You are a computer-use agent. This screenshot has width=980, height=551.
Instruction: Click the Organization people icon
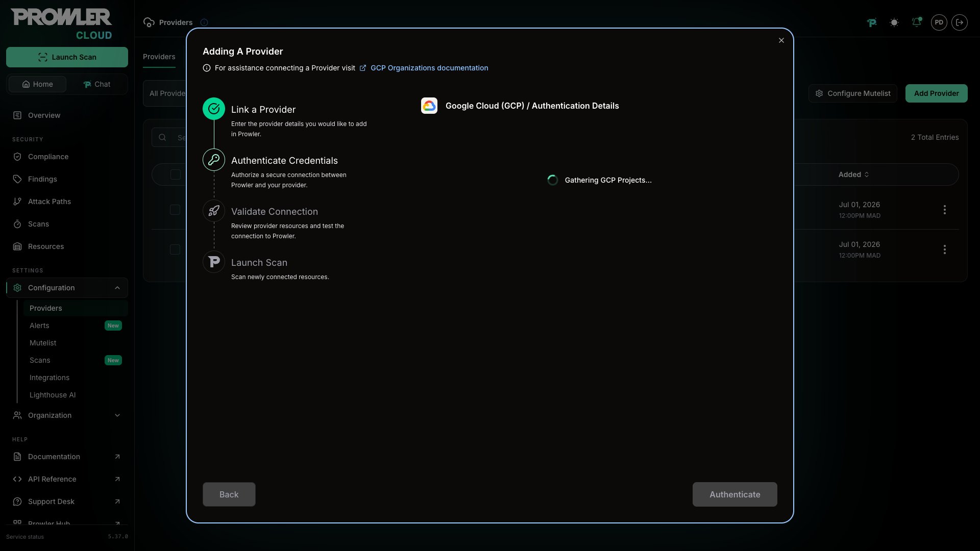point(17,415)
